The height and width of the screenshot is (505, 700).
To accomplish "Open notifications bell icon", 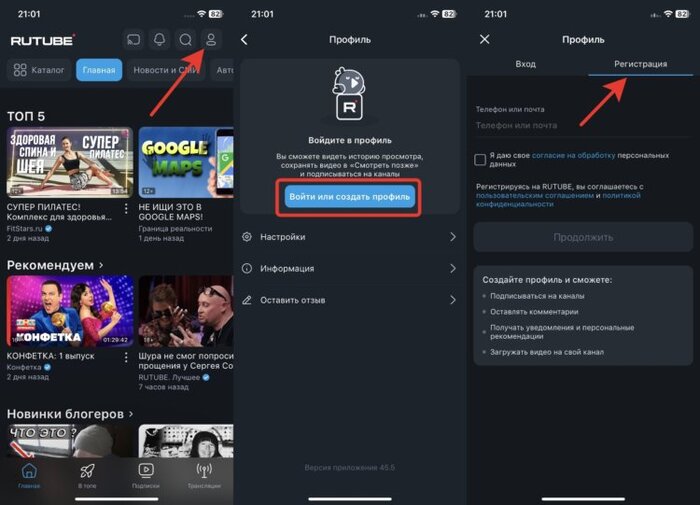I will [159, 40].
